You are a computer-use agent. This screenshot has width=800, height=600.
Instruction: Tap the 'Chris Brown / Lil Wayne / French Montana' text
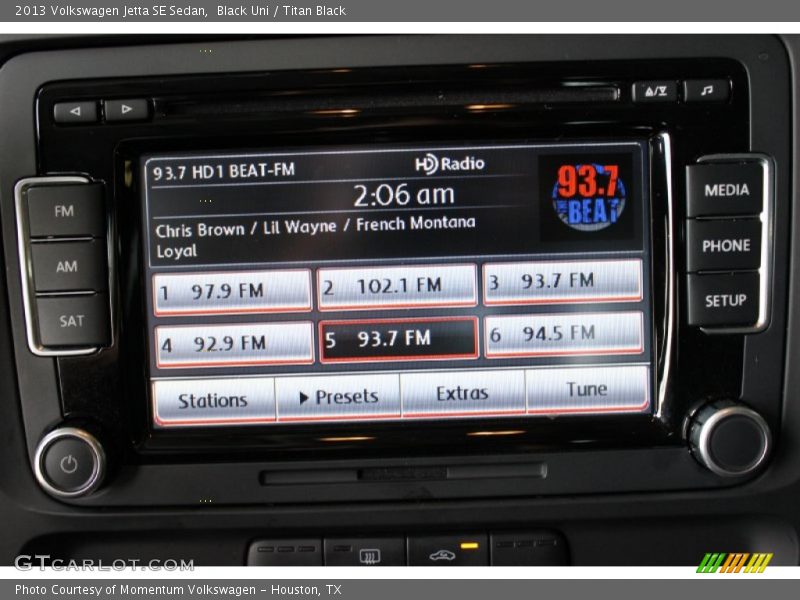pos(315,227)
